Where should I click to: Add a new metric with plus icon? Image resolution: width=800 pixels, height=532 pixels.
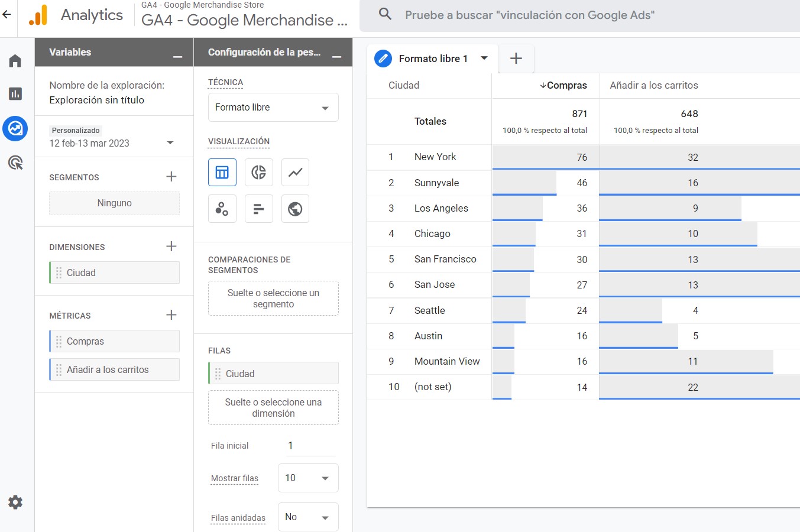click(171, 315)
